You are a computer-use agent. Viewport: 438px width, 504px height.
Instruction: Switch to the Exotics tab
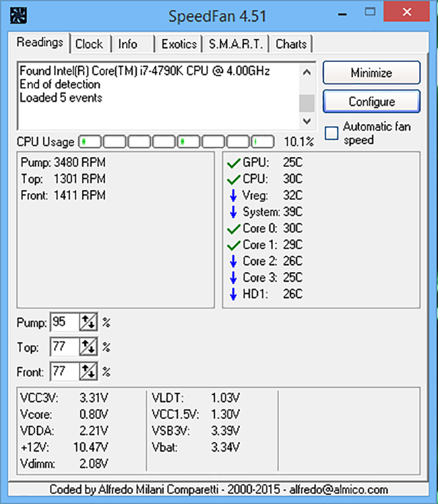pos(179,44)
